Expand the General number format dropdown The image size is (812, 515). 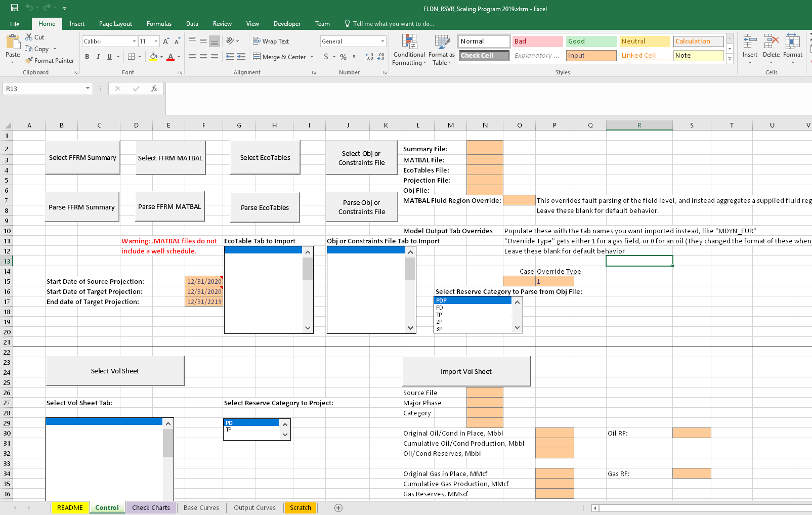(x=382, y=41)
